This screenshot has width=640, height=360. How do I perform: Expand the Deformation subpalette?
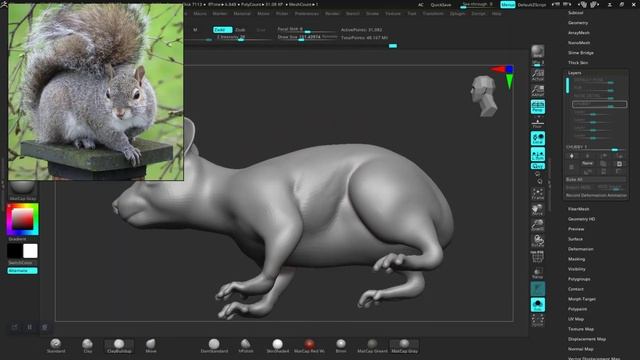[x=580, y=249]
